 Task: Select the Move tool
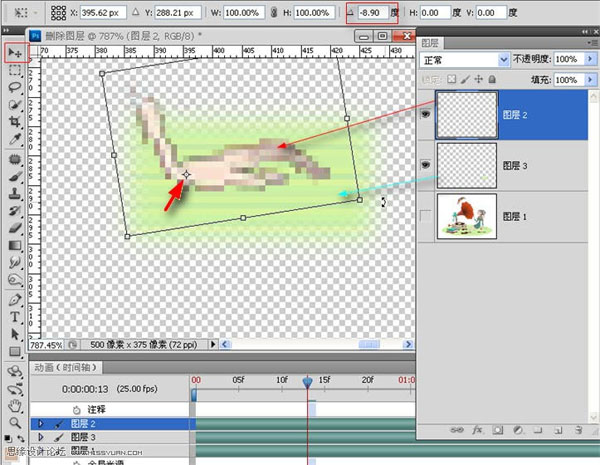tap(14, 52)
